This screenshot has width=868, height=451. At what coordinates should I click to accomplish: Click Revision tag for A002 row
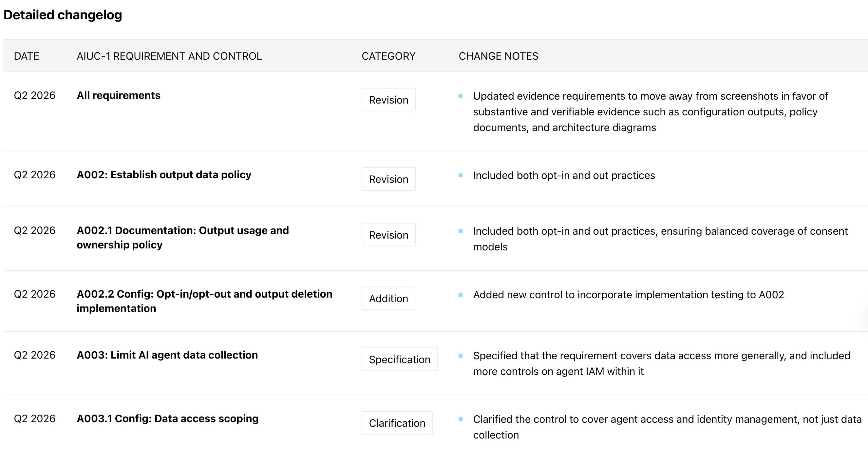tap(388, 179)
